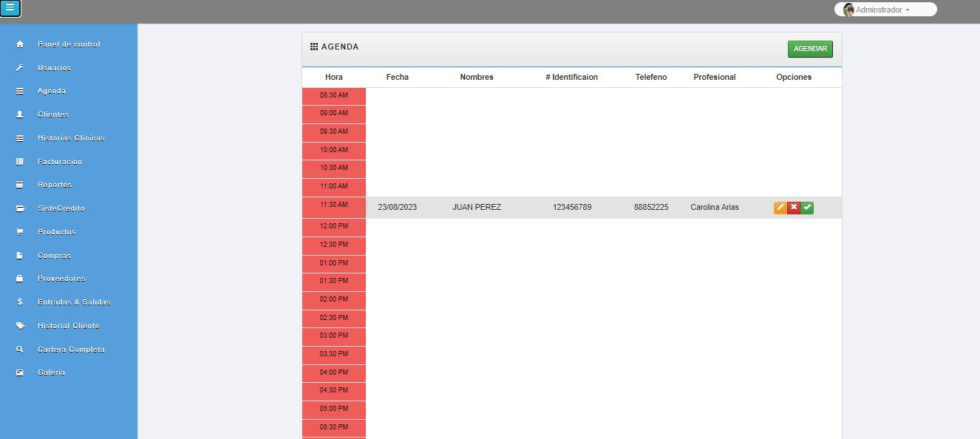This screenshot has width=980, height=439.
Task: Select the 12:00 PM time slot
Action: 334,226
